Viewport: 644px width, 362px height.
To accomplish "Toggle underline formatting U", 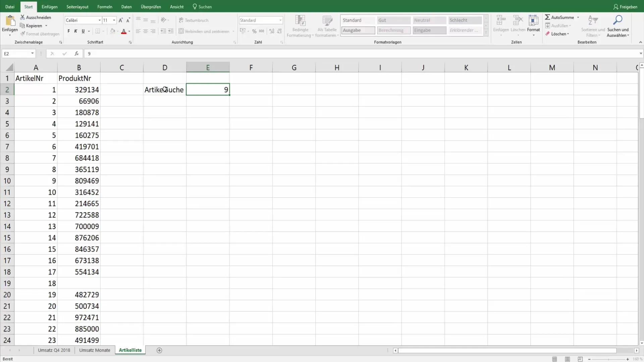I will (x=83, y=31).
